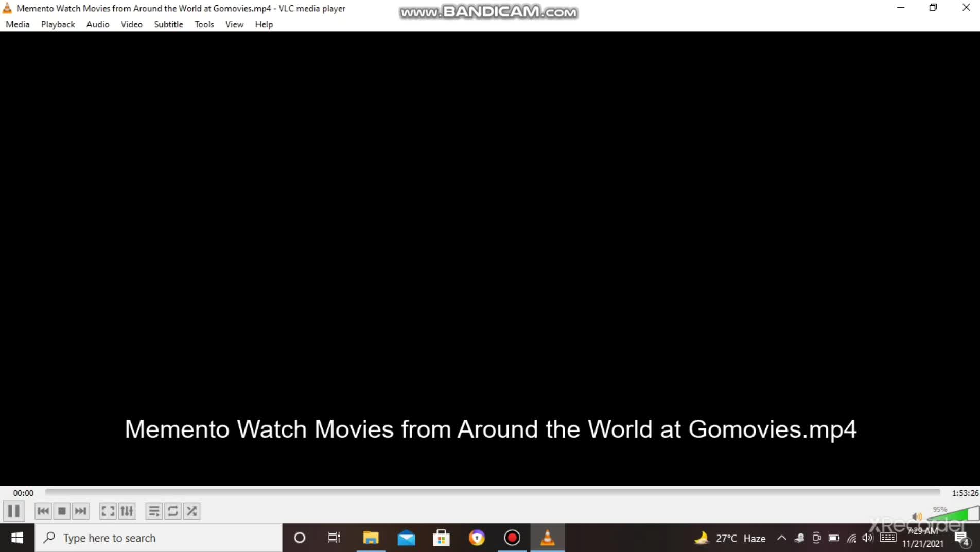The width and height of the screenshot is (980, 552).
Task: Open Task View on taskbar
Action: point(334,538)
